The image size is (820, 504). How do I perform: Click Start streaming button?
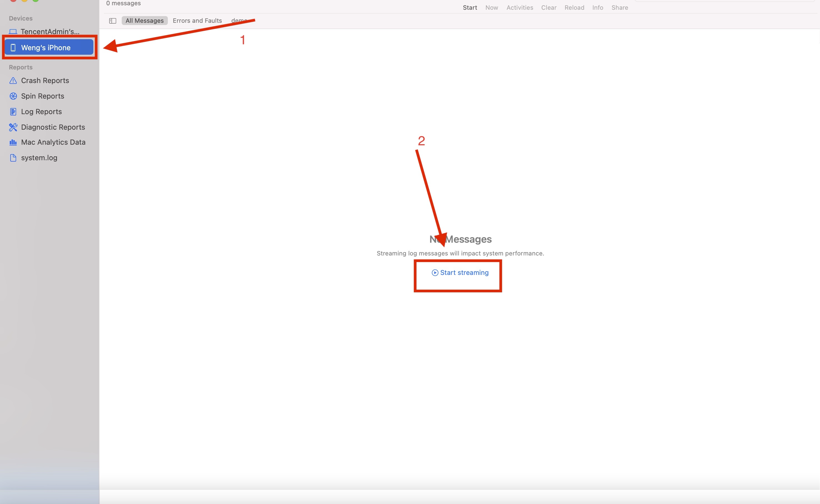pos(460,272)
